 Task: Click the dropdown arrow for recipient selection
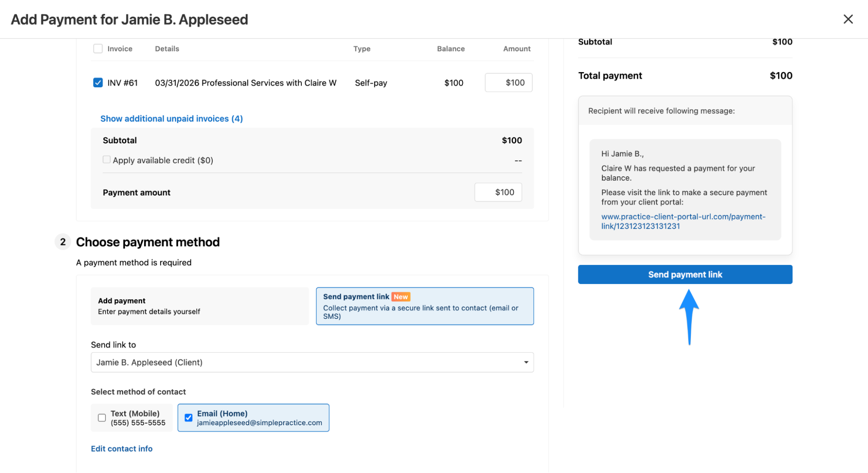tap(526, 362)
